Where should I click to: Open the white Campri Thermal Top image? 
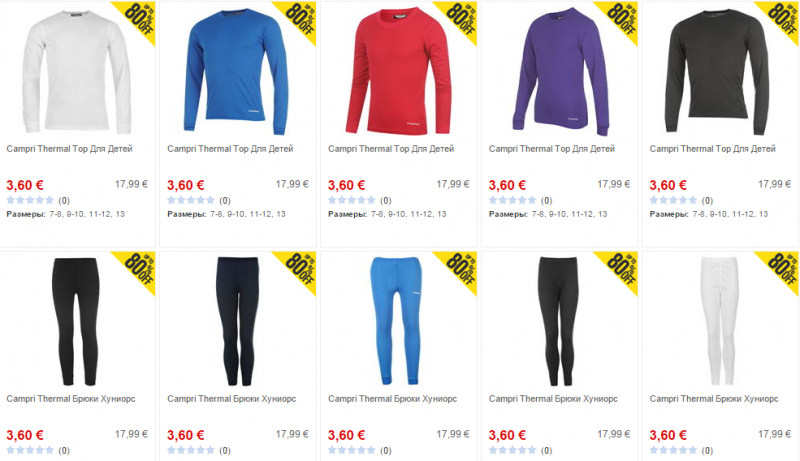(77, 72)
